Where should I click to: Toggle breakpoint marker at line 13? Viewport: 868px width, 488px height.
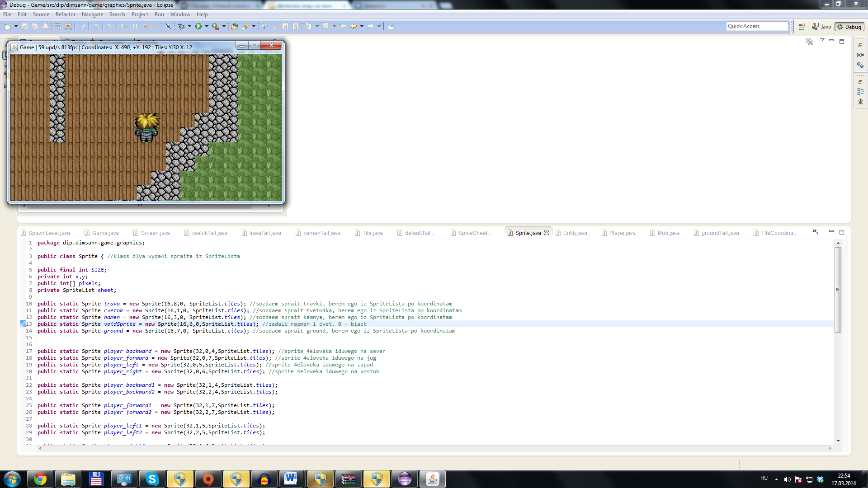tap(23, 324)
